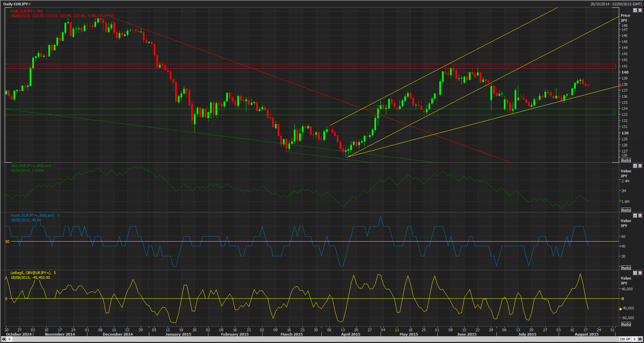Select the Psych, EURJPY=, Bid(Last), 5 legend
The image size is (644, 343).
pyautogui.click(x=35, y=215)
